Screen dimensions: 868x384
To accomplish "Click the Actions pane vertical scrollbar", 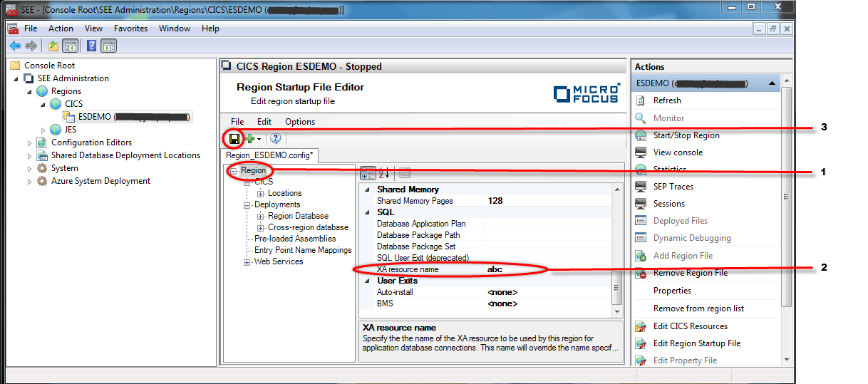I will click(x=786, y=220).
